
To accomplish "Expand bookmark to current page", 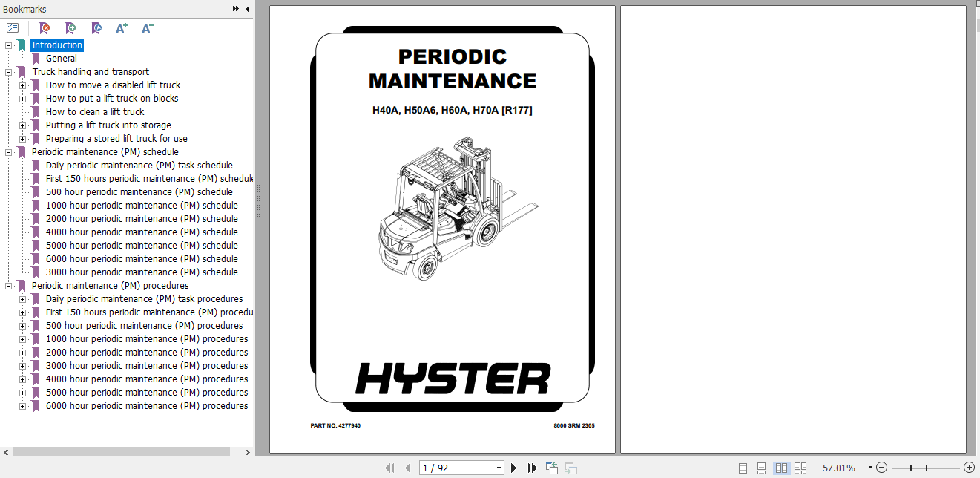I will pyautogui.click(x=96, y=28).
